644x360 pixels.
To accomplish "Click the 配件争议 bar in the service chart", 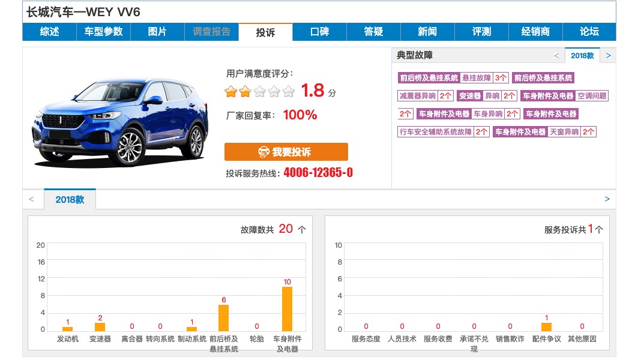I will click(x=546, y=326).
